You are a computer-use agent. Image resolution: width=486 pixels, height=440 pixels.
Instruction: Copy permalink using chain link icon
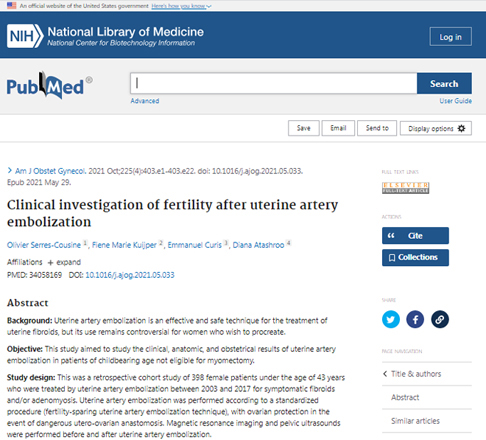pos(440,319)
